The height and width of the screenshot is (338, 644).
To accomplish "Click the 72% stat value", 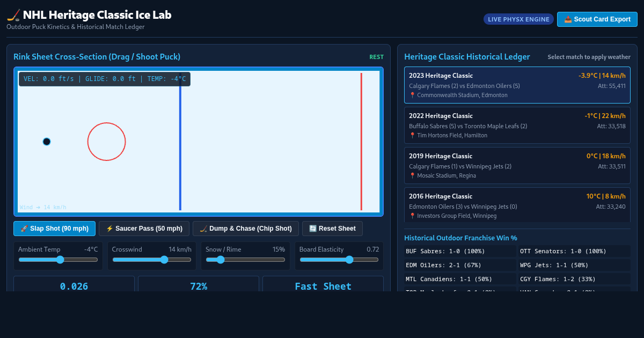I will click(199, 286).
